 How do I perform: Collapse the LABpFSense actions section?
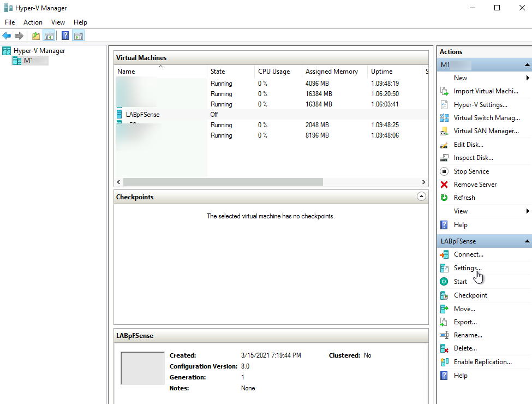[527, 241]
